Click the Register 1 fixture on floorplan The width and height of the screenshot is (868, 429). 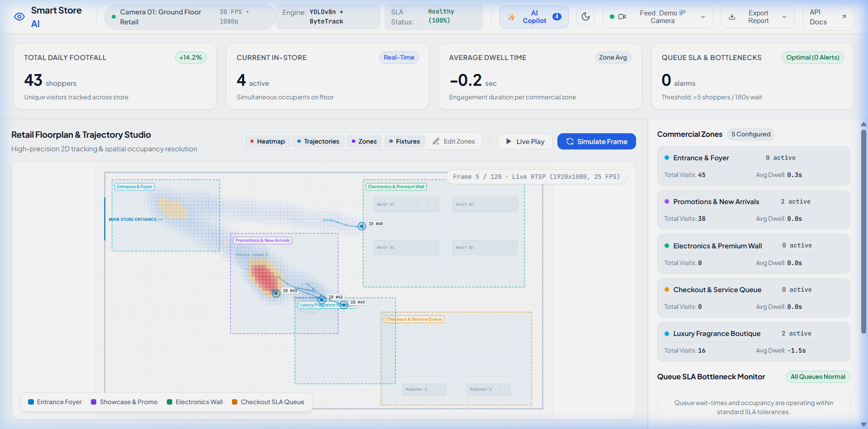pyautogui.click(x=424, y=389)
